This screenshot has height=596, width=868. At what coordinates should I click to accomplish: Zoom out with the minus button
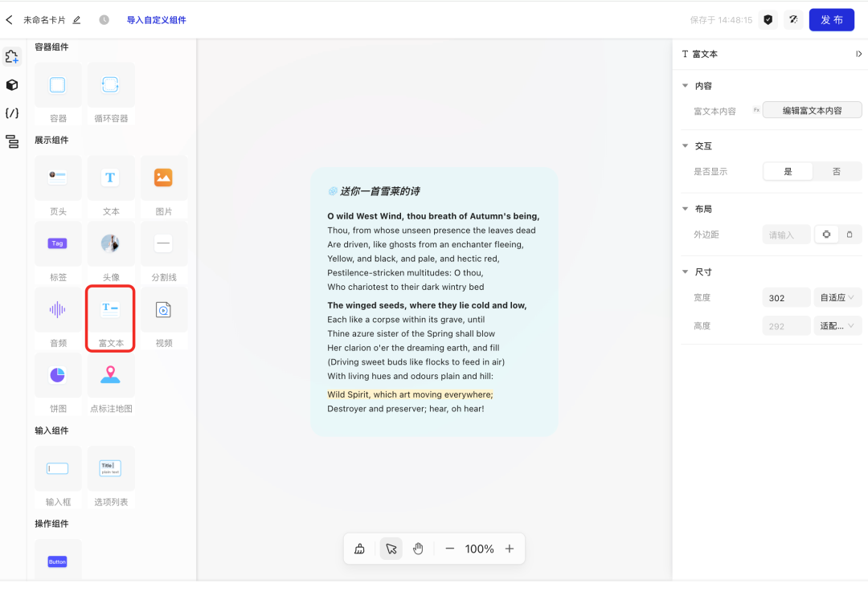coord(450,549)
